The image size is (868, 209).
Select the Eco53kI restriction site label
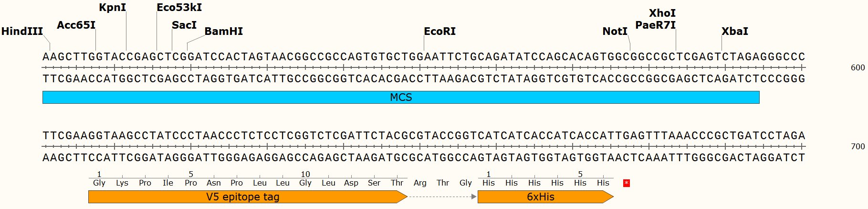point(179,8)
